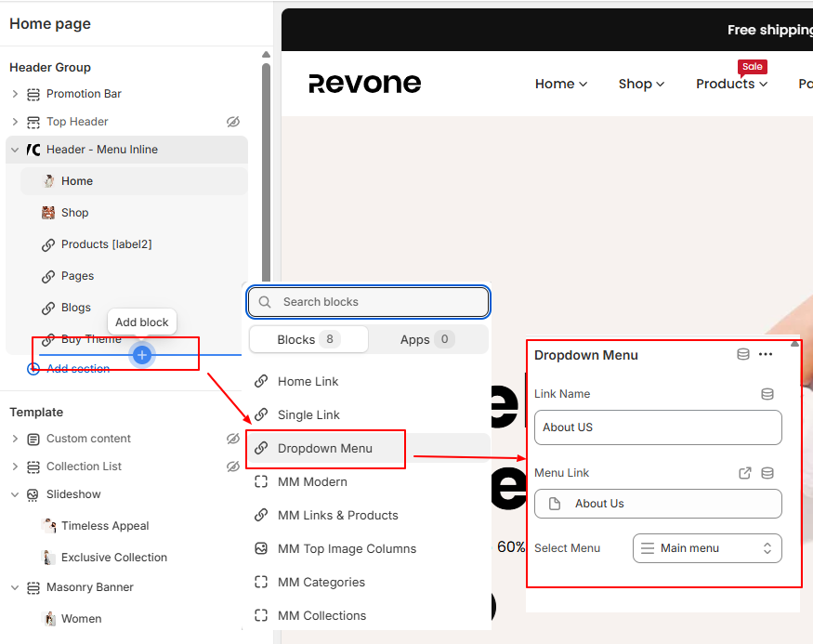Click dynamic source icon next to Link Name

(x=767, y=394)
